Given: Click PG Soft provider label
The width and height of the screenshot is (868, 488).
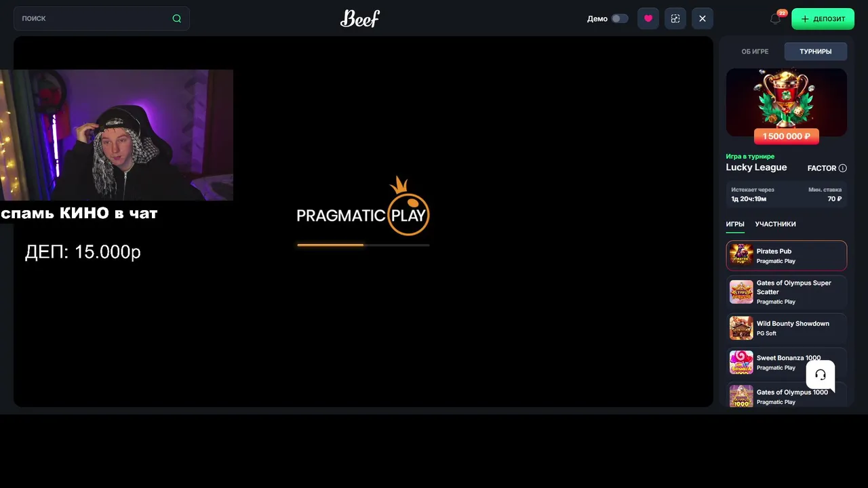Looking at the screenshot, I should click(x=766, y=333).
